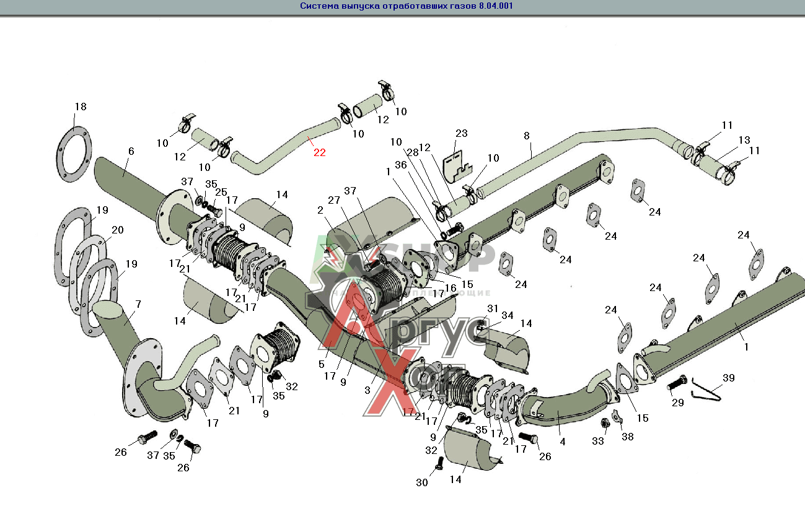Image resolution: width=805 pixels, height=532 pixels.
Task: Select part number 16 label
Action: coord(449,288)
